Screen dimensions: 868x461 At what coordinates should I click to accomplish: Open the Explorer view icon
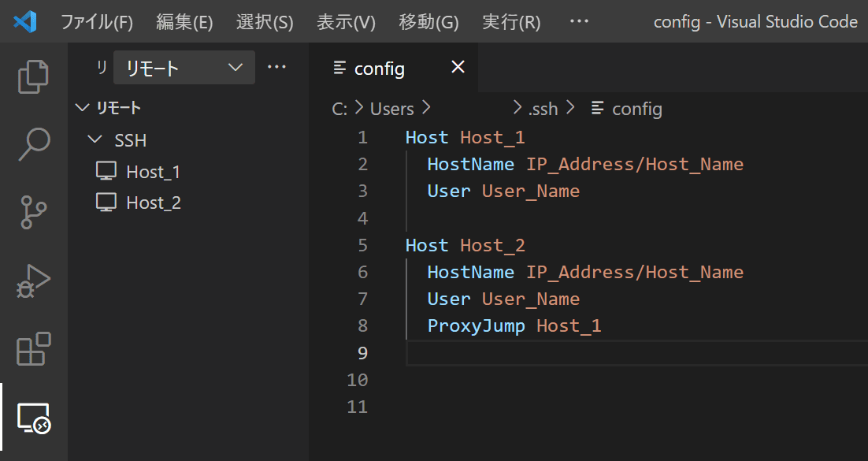(33, 76)
